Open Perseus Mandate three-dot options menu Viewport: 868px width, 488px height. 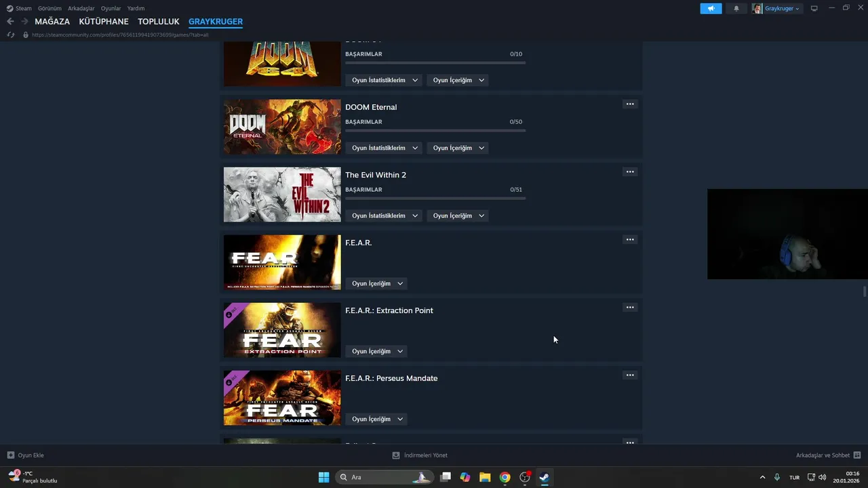click(x=630, y=375)
